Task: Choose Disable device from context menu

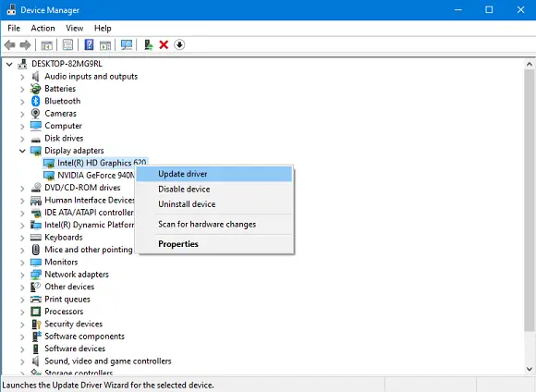Action: click(214, 190)
